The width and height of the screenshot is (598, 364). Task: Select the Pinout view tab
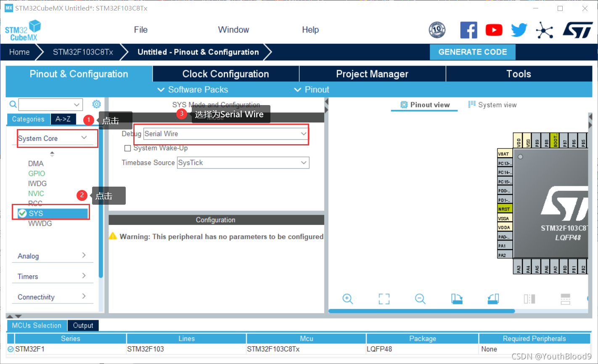425,105
